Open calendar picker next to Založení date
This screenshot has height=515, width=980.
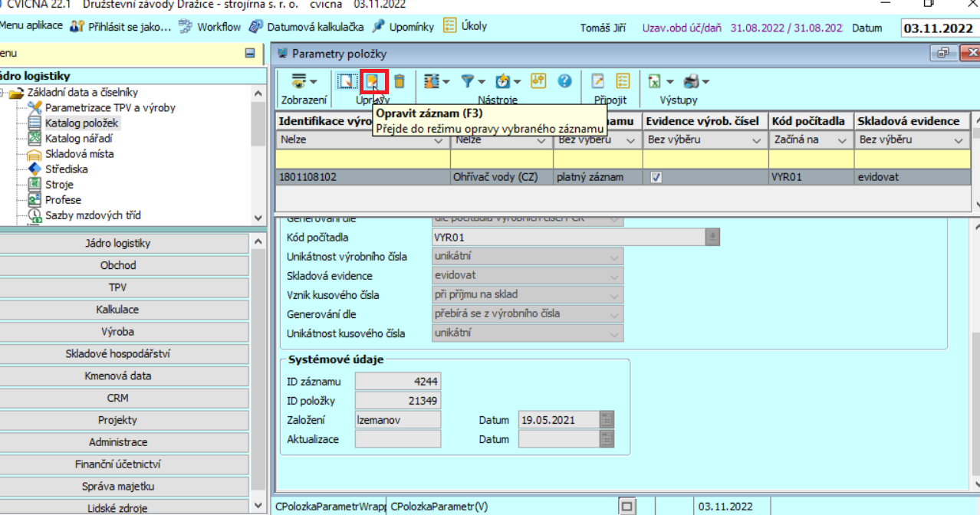tap(607, 420)
